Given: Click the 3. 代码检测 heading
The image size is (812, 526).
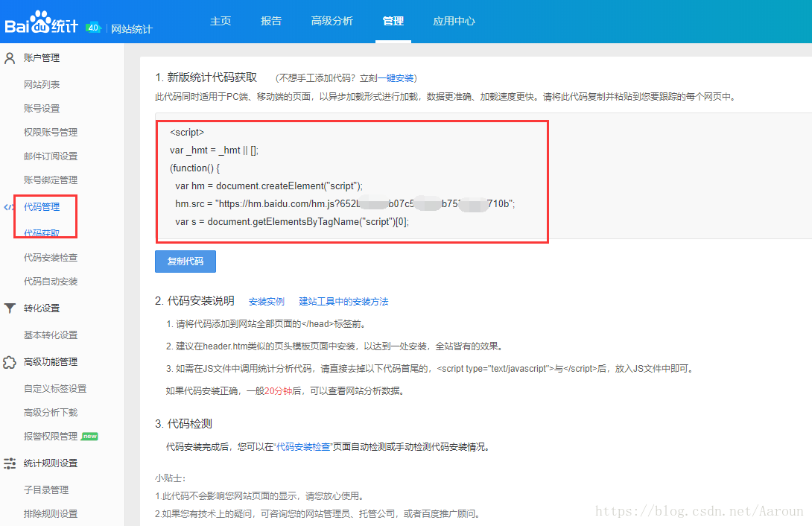Looking at the screenshot, I should pos(183,424).
